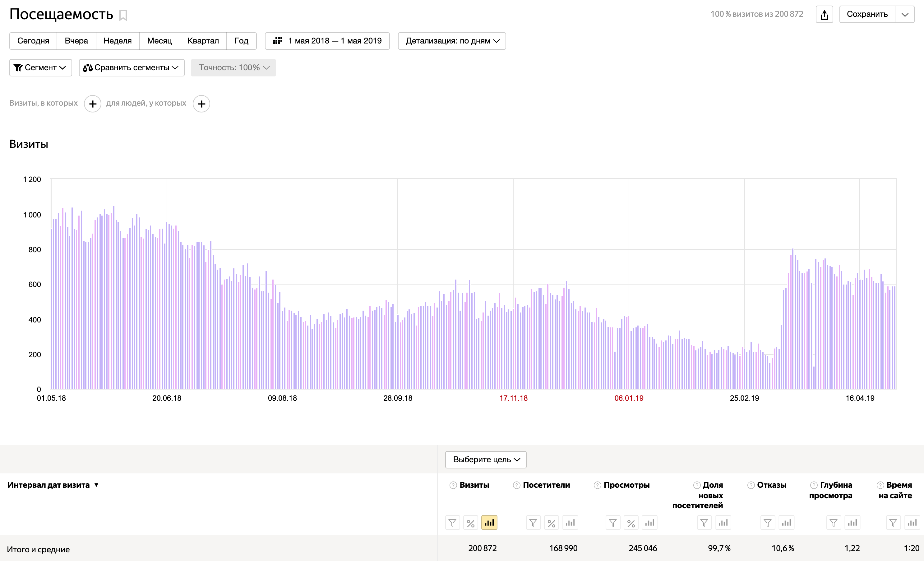Viewport: 924px width, 561px height.
Task: Select the Неделя period tab
Action: pos(118,41)
